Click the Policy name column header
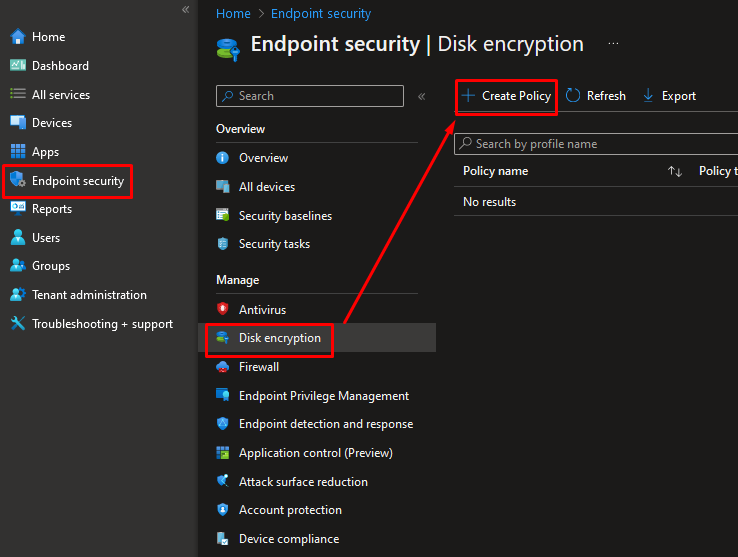This screenshot has width=738, height=557. (495, 171)
